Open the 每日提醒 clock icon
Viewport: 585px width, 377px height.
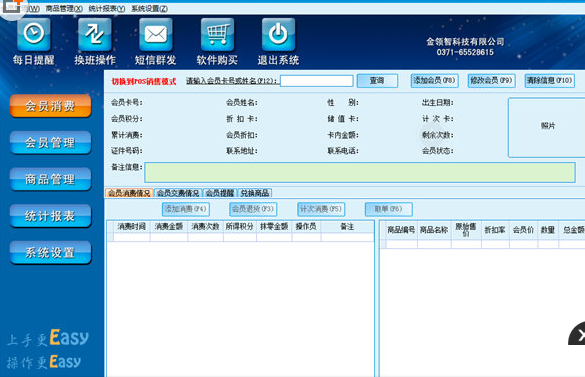point(34,35)
